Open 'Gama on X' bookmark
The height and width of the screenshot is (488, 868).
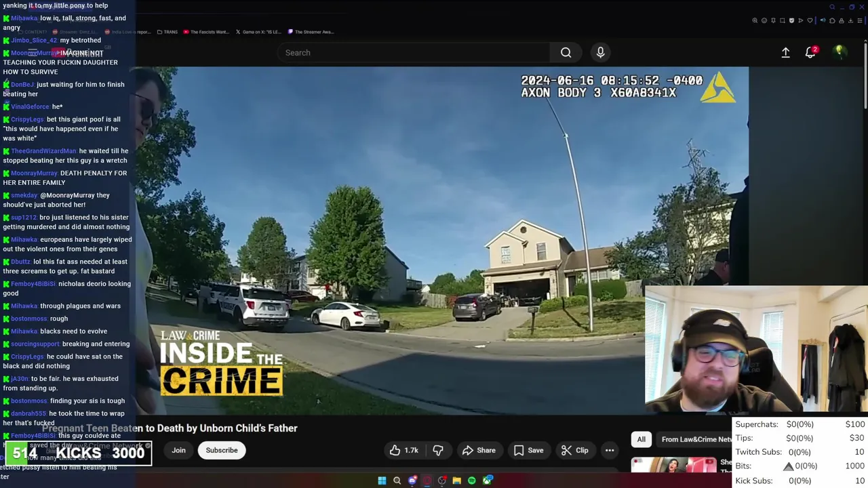(x=258, y=32)
